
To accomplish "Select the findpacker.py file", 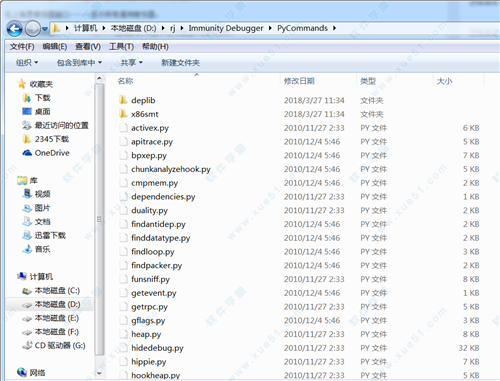I will 151,265.
